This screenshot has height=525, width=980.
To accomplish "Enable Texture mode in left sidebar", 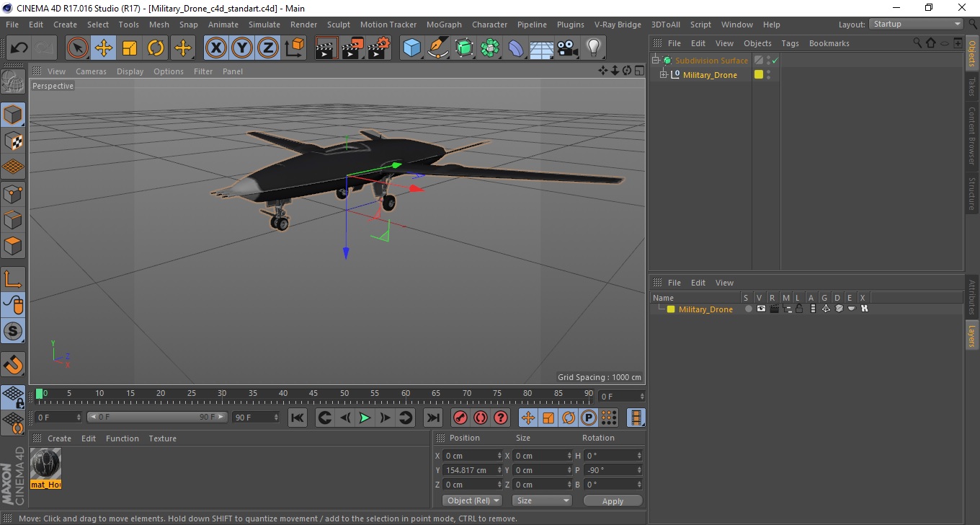I will point(13,141).
